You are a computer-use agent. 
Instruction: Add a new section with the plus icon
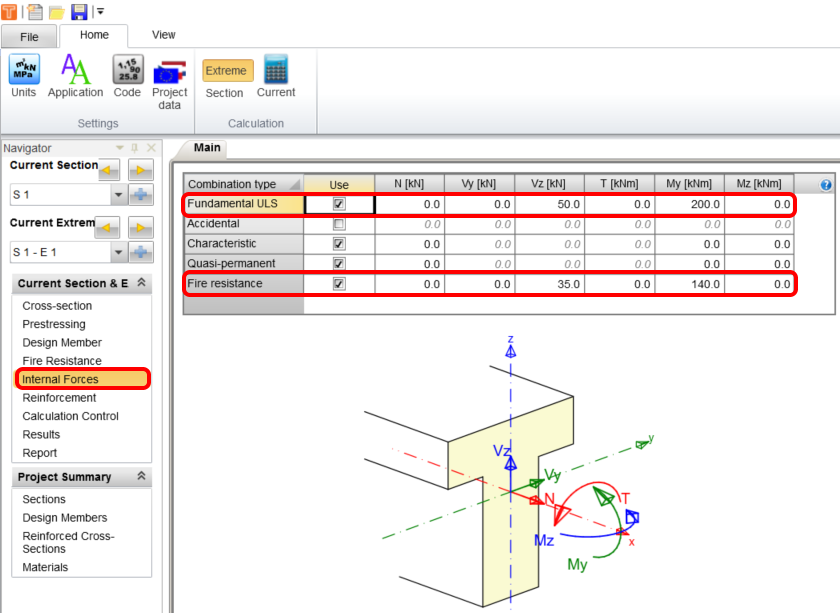[x=141, y=196]
